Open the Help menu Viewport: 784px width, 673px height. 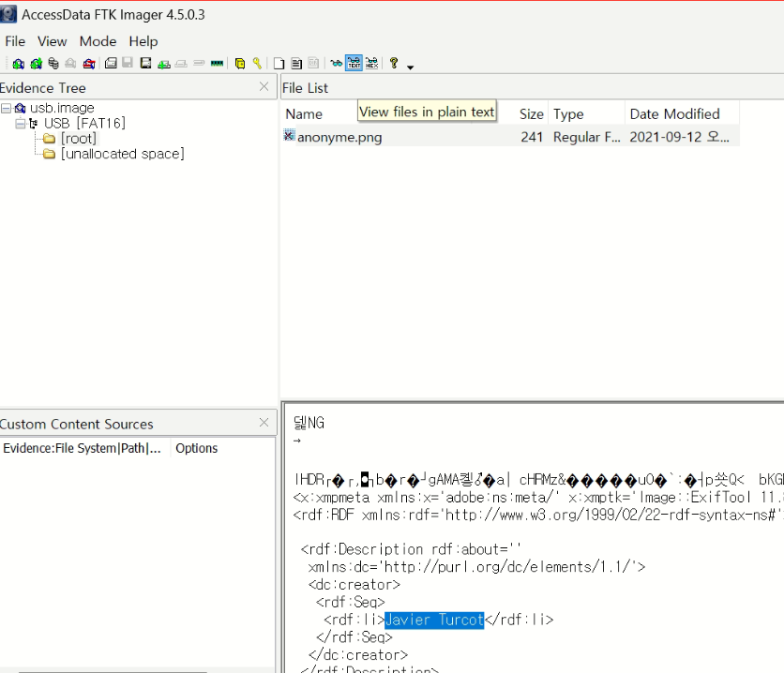click(x=143, y=41)
